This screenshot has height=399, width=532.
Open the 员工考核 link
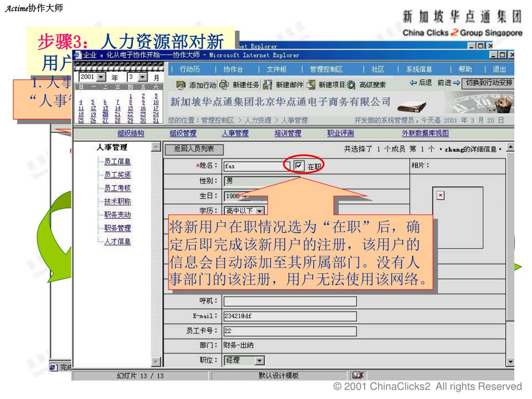[x=117, y=188]
